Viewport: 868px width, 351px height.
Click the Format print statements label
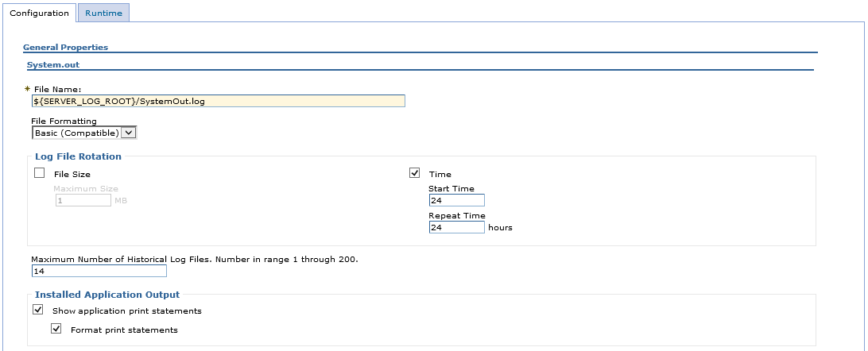(x=125, y=330)
